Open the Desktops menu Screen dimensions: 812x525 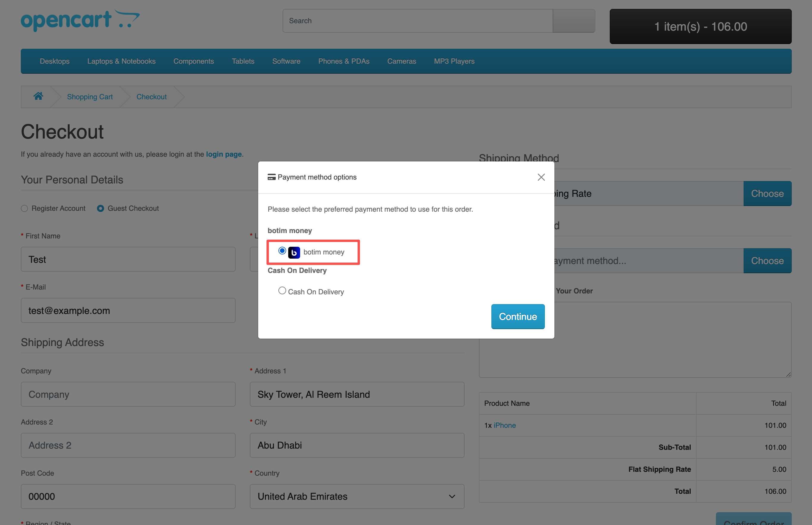[54, 61]
